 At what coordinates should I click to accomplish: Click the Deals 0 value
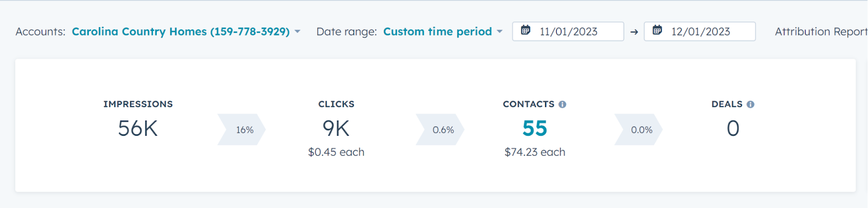point(733,129)
